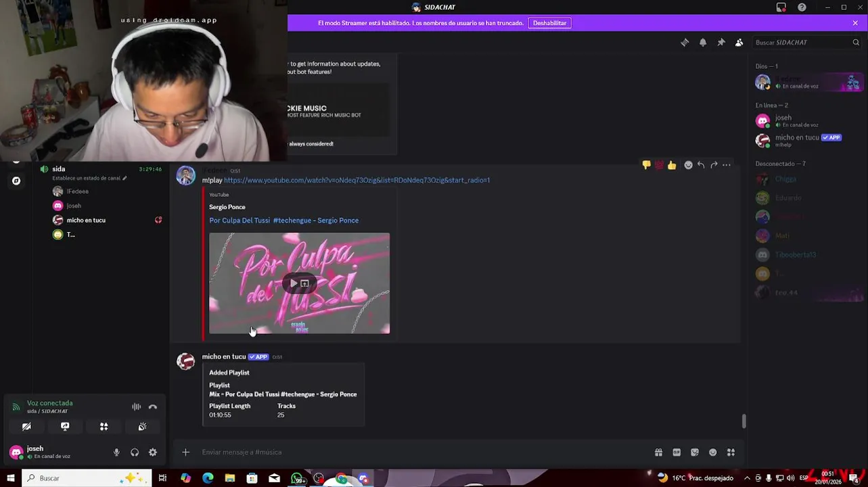
Task: Click the Windows taskbar Buscar search box
Action: tap(87, 478)
